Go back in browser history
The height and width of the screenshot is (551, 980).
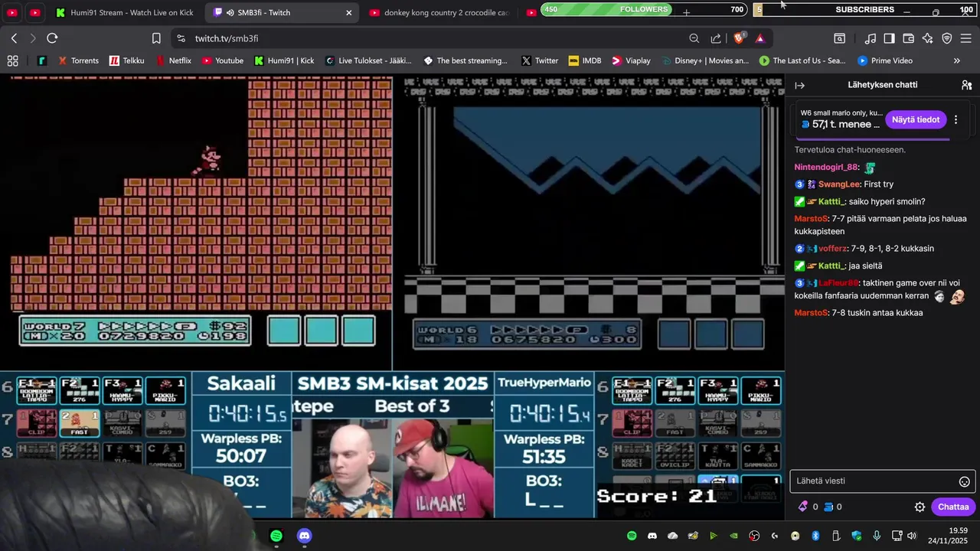pos(14,38)
